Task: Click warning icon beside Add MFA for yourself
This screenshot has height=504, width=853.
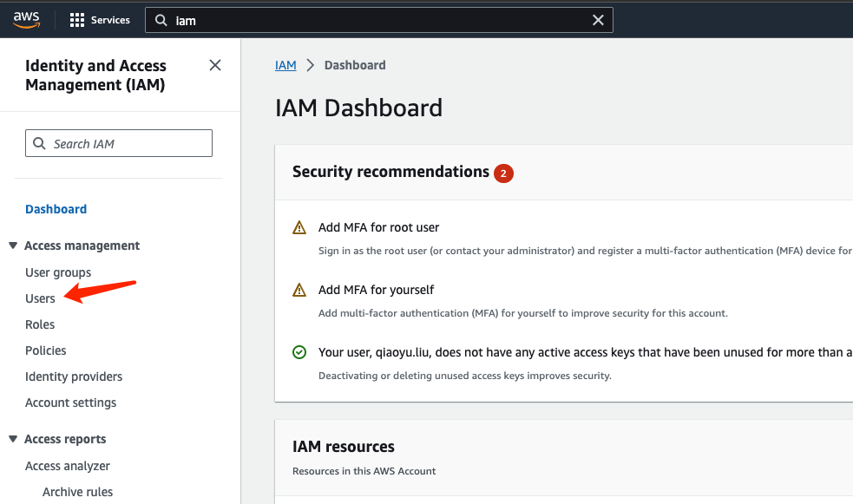Action: click(x=299, y=290)
